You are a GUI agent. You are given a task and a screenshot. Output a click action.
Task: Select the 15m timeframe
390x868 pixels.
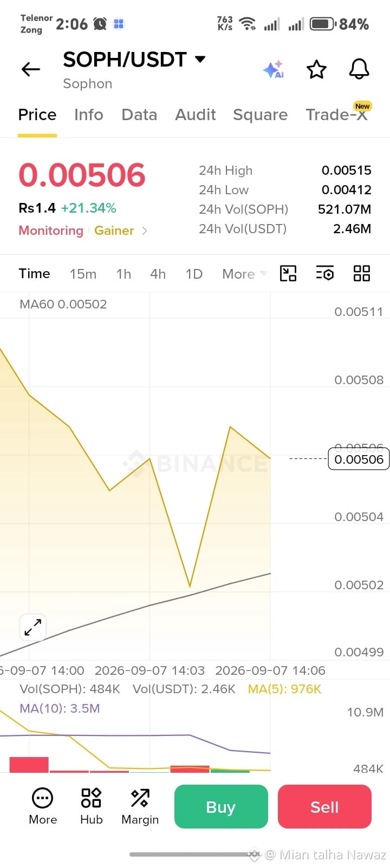[83, 274]
